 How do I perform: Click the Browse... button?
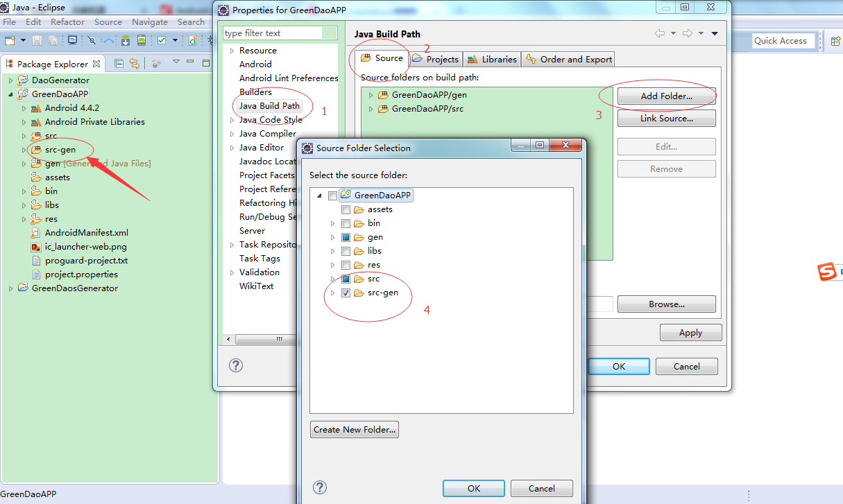[x=667, y=304]
